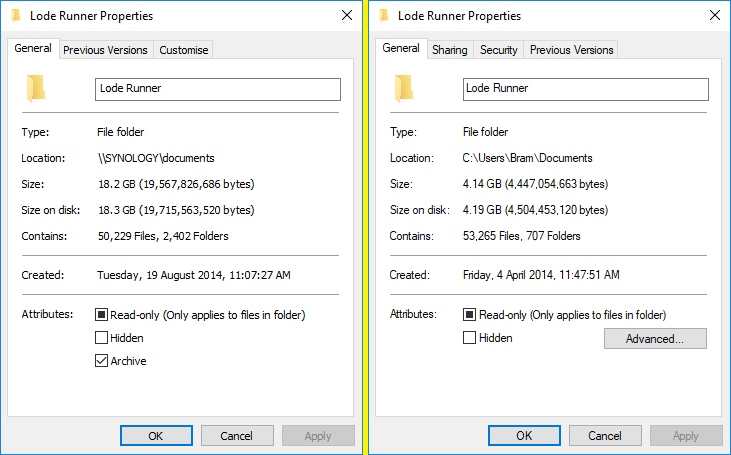Click the 4.19 GB size on disk value
The width and height of the screenshot is (731, 455).
point(536,210)
